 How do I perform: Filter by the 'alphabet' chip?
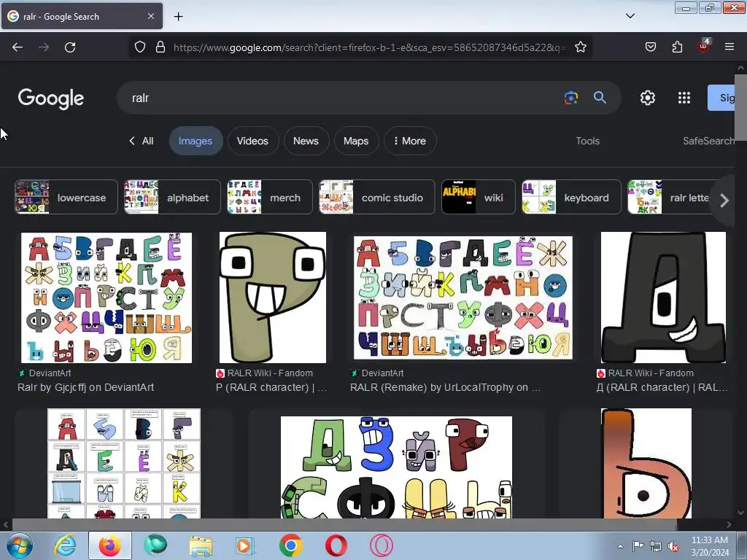[172, 197]
